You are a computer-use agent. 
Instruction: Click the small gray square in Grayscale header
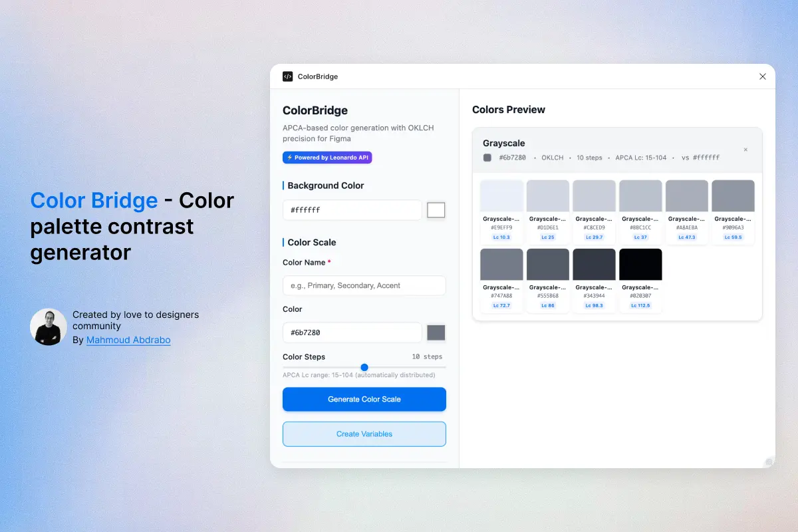487,158
